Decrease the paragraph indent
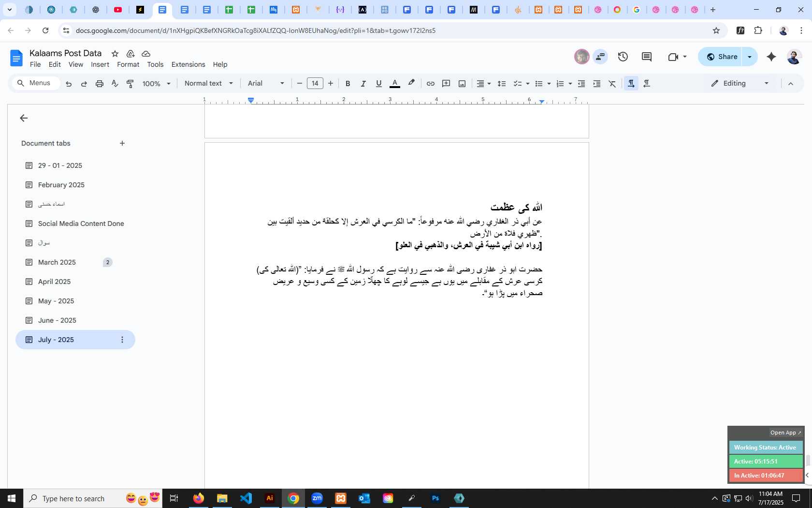The image size is (812, 508). tap(581, 84)
